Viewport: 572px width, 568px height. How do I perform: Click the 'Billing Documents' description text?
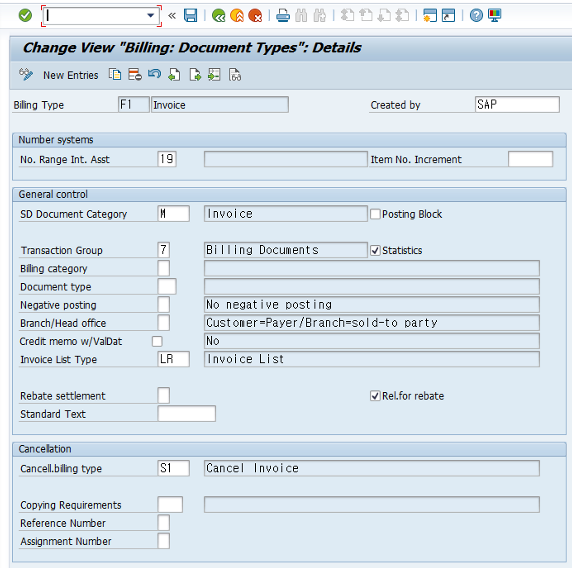tap(262, 250)
